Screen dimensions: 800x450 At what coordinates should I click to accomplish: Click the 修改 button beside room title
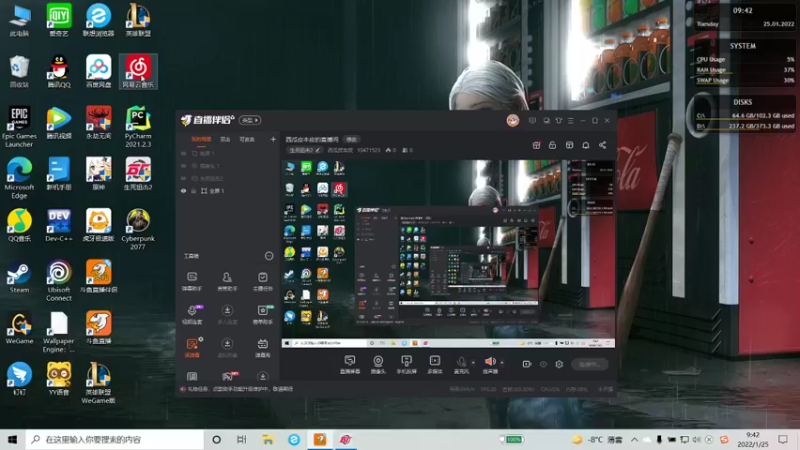352,139
